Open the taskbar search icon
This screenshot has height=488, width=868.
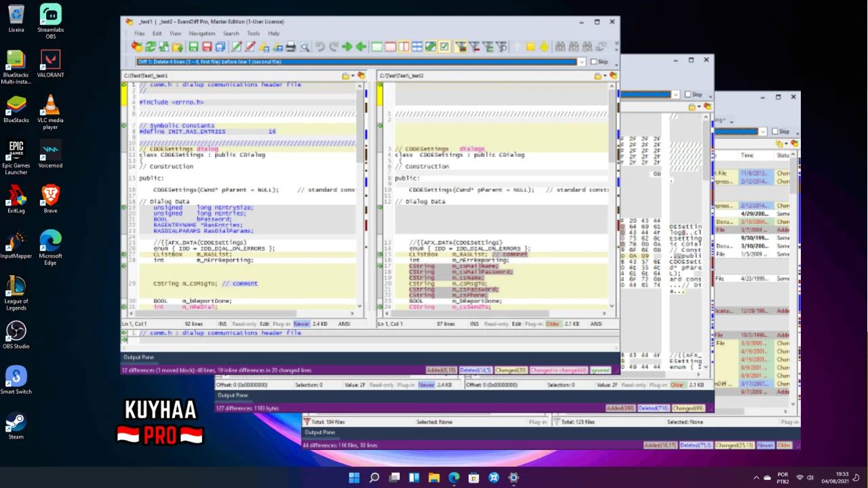point(374,477)
